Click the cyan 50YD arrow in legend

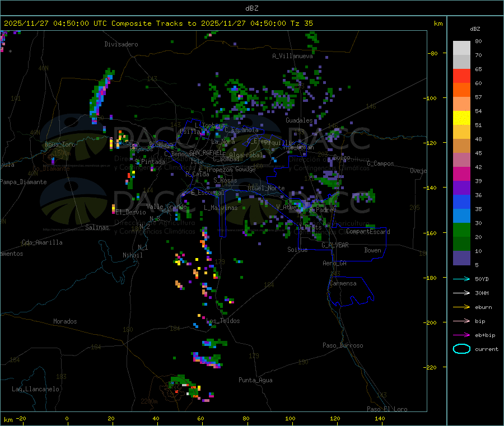click(461, 279)
